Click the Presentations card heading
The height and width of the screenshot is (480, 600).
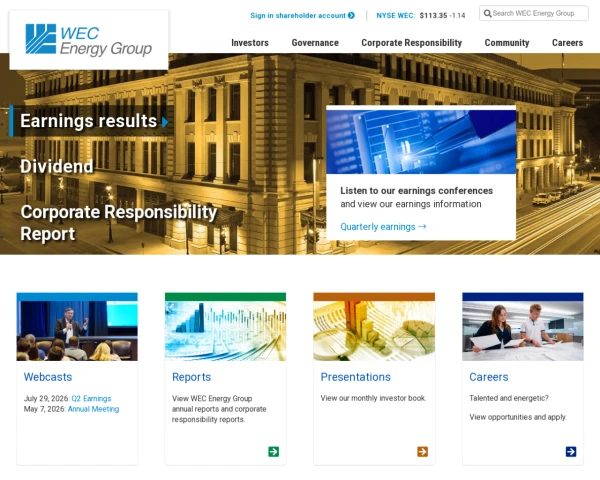coord(355,377)
